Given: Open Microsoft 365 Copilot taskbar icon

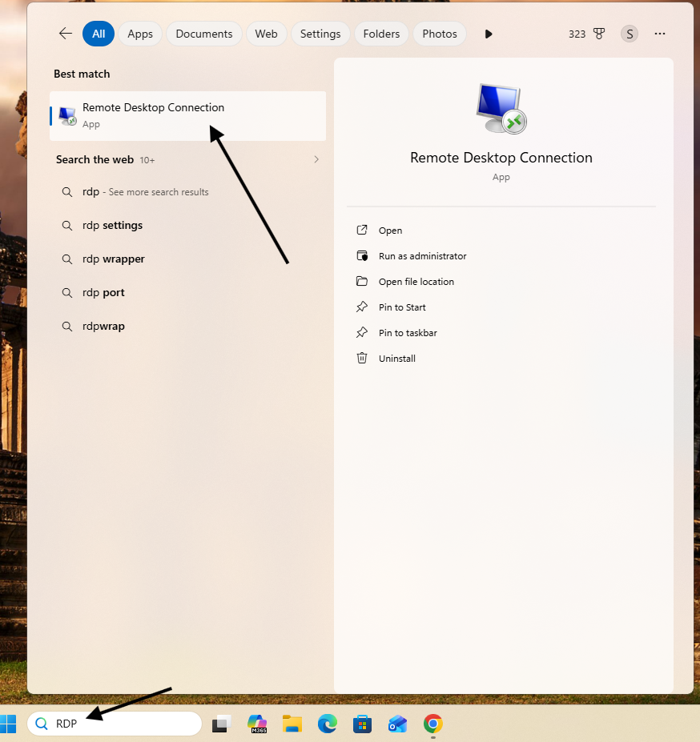Looking at the screenshot, I should coord(257,724).
